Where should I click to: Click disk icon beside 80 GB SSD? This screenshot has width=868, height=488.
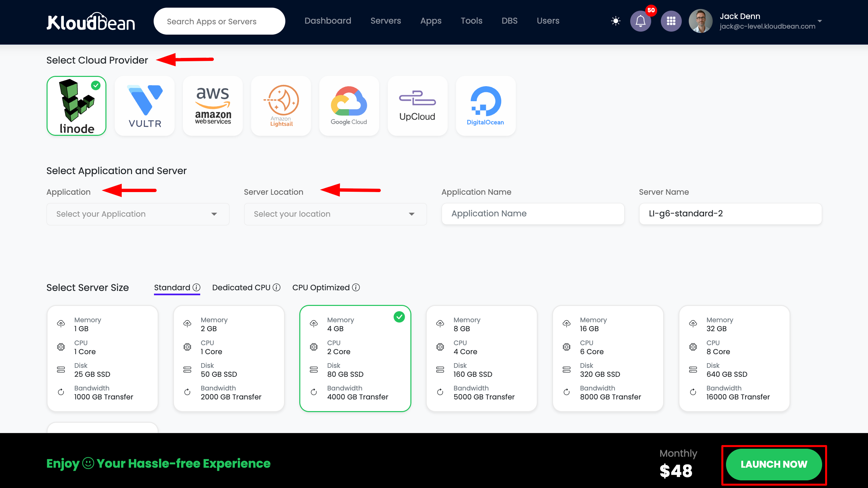(314, 369)
